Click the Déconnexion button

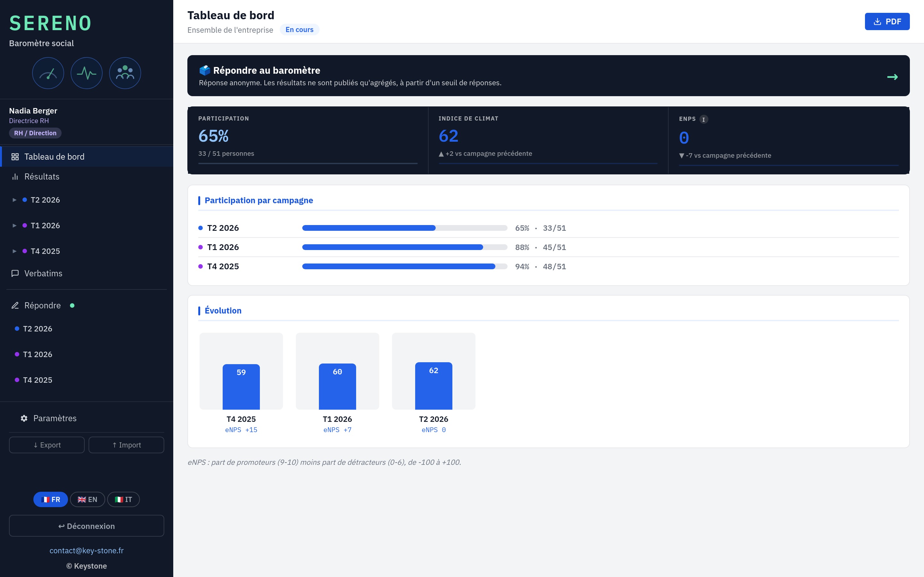coord(87,526)
